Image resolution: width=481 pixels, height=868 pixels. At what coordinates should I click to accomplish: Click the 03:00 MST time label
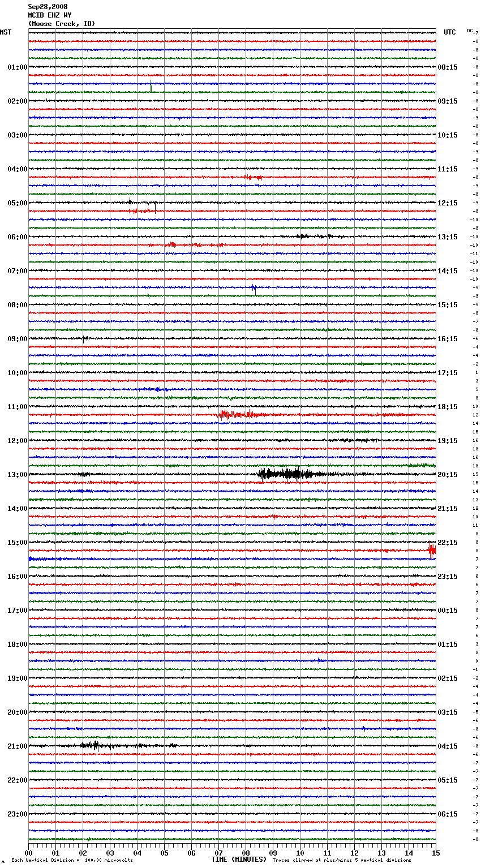click(18, 135)
